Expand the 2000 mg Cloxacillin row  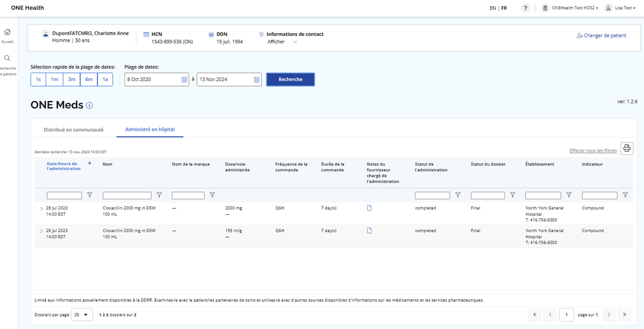(x=41, y=209)
